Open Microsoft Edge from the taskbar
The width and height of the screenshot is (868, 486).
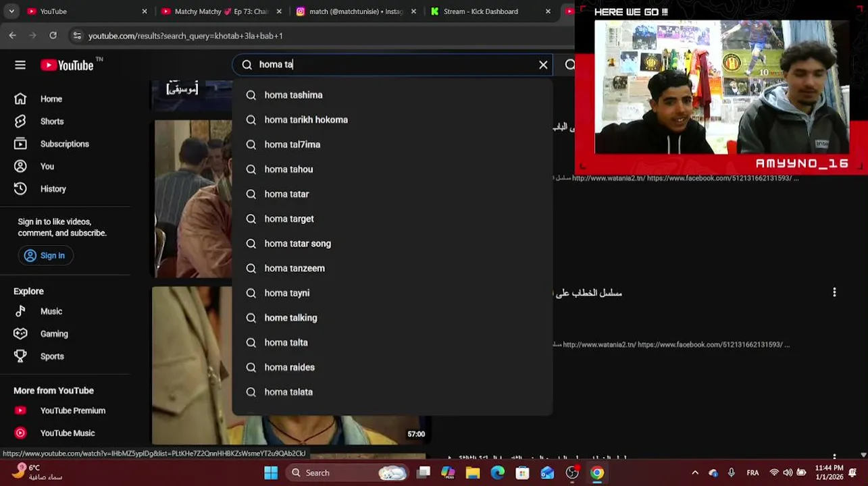tap(498, 473)
